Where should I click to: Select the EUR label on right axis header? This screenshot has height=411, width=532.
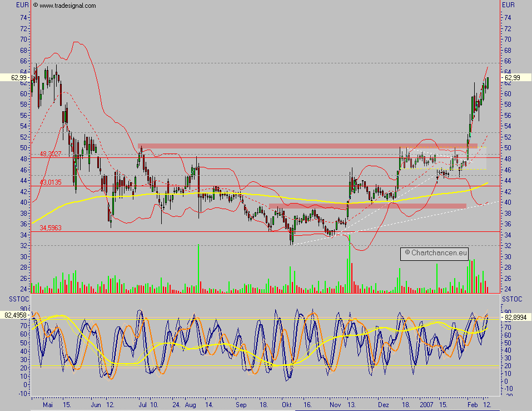(x=509, y=4)
